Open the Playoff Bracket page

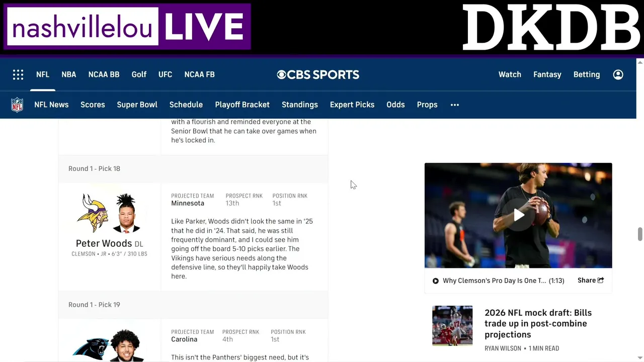[242, 105]
